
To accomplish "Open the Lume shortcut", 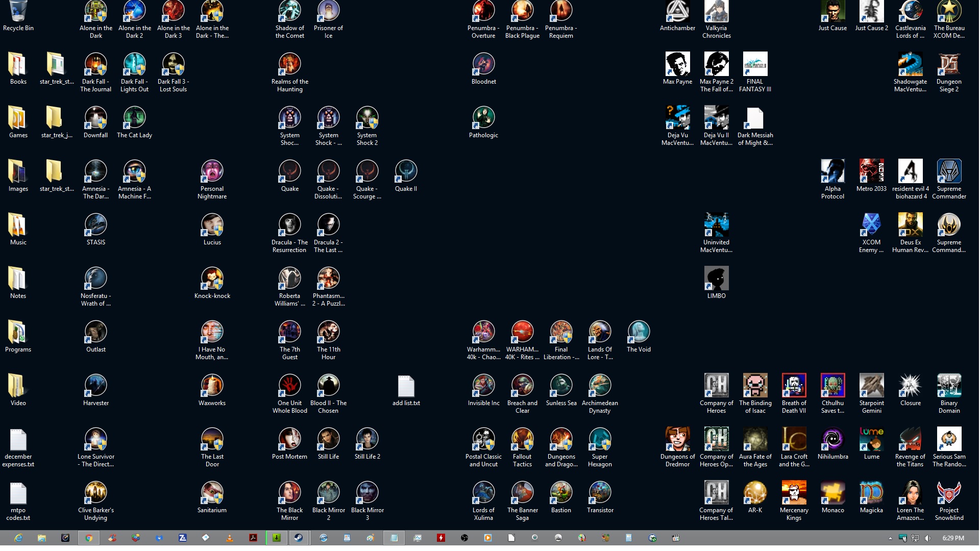I will tap(871, 443).
